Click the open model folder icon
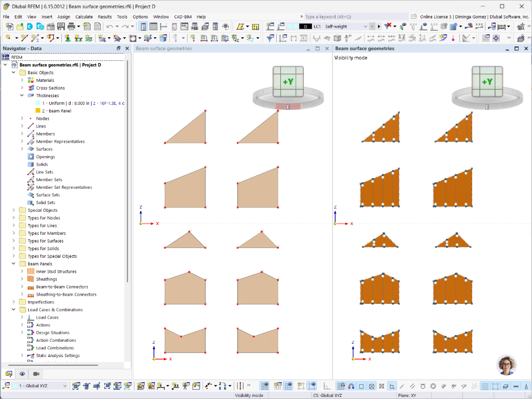Image resolution: width=532 pixels, height=399 pixels. tap(20, 27)
